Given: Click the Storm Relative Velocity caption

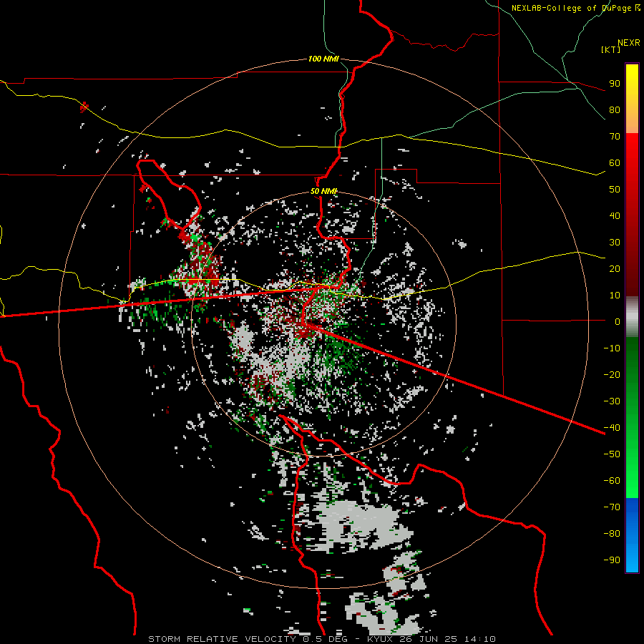Looking at the screenshot, I should coord(322,639).
